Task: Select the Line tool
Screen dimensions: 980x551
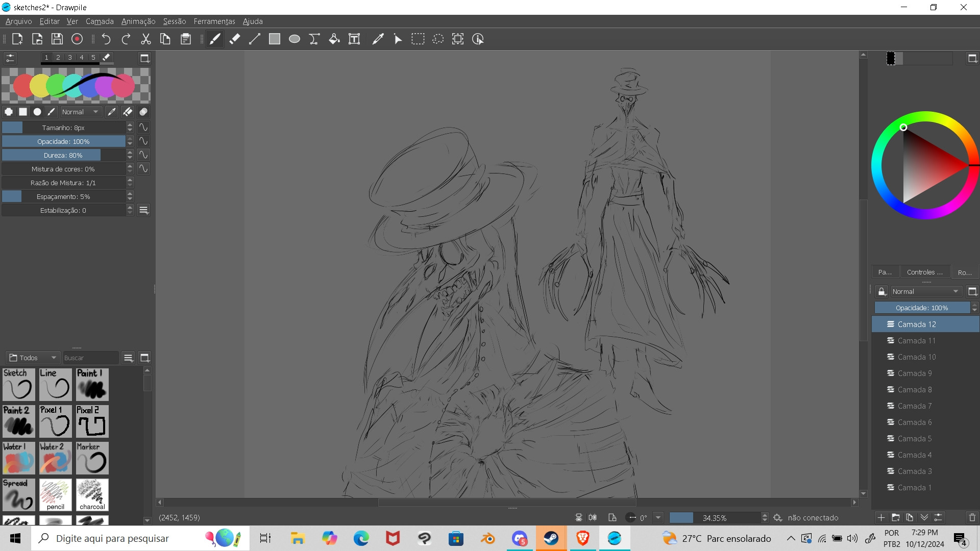Action: point(255,39)
